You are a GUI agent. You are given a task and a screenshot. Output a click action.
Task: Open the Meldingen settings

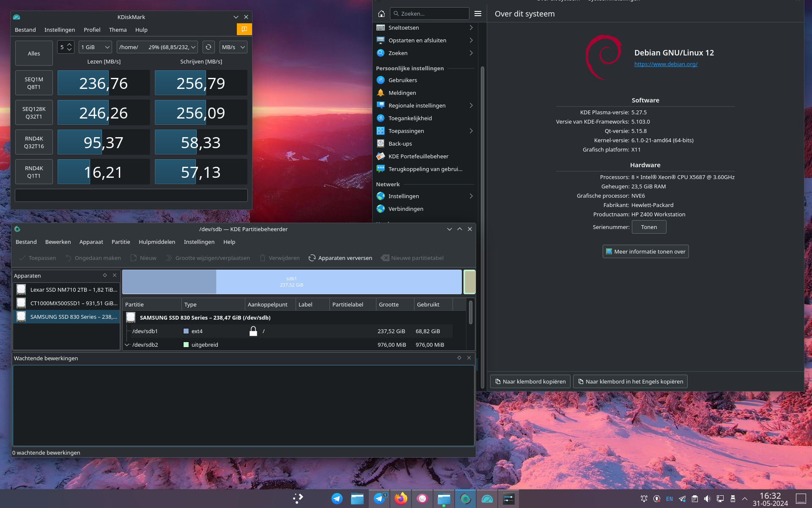[425, 93]
